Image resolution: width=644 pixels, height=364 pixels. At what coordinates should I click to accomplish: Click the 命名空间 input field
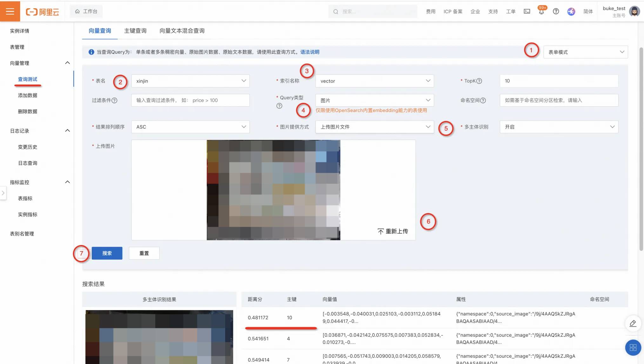coord(559,100)
